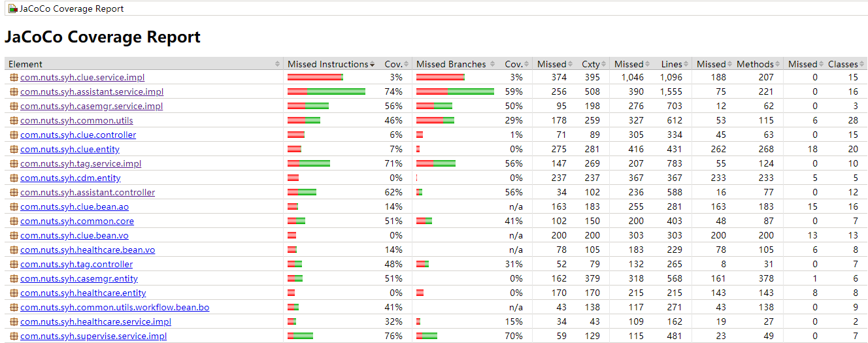
Task: Sort by the Classes column header
Action: click(x=846, y=64)
